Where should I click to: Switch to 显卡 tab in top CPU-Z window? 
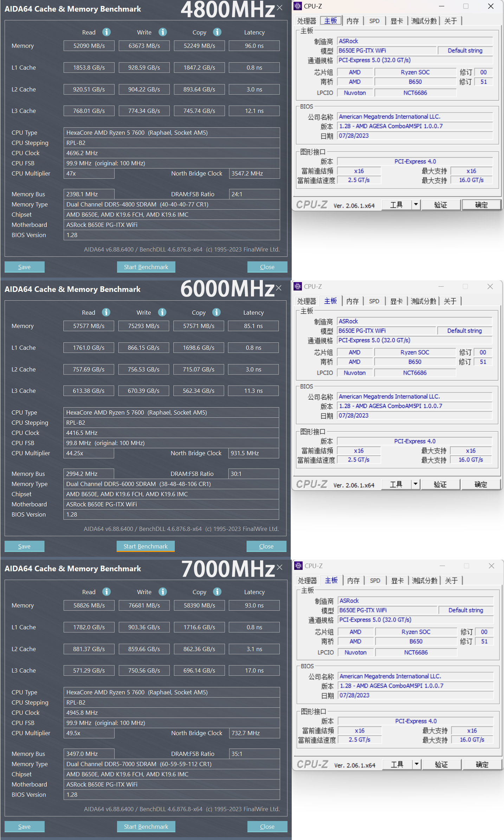tap(396, 21)
